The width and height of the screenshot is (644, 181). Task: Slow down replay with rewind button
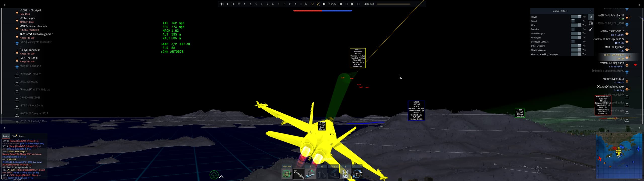pyautogui.click(x=324, y=4)
